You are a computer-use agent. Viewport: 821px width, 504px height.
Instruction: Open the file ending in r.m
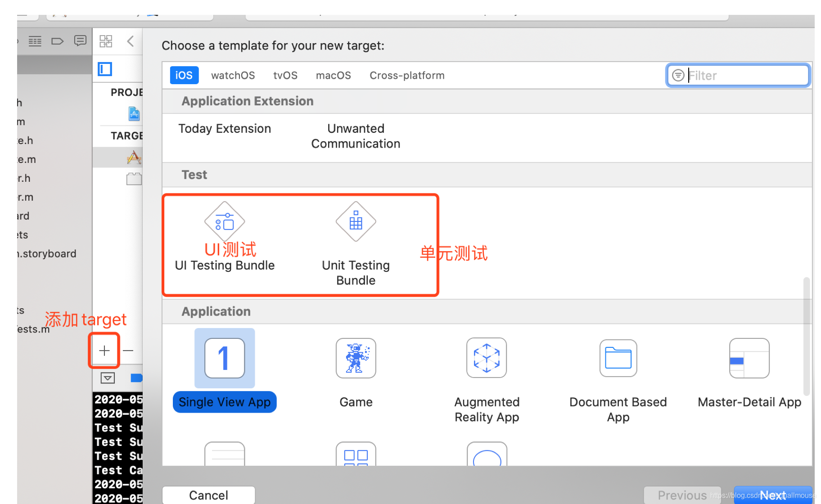click(26, 197)
